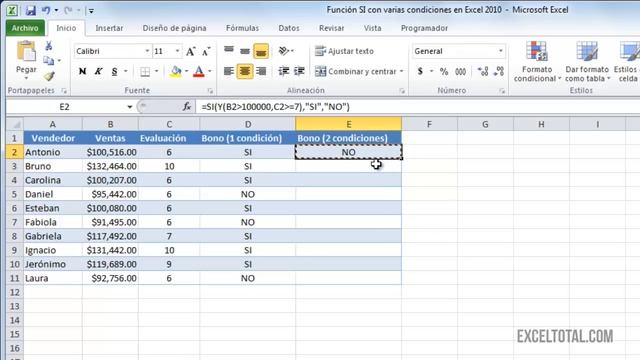Screen dimensions: 640x360
Task: Click the Save icon in quick access toolbar
Action: [31, 11]
